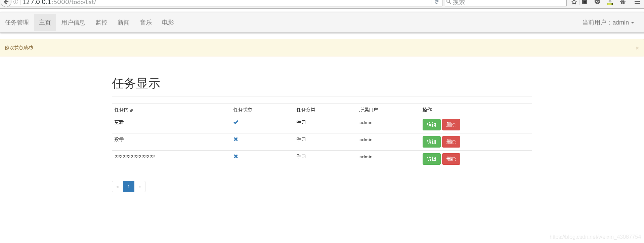
Task: Click the 任务分类 column header
Action: click(x=306, y=110)
